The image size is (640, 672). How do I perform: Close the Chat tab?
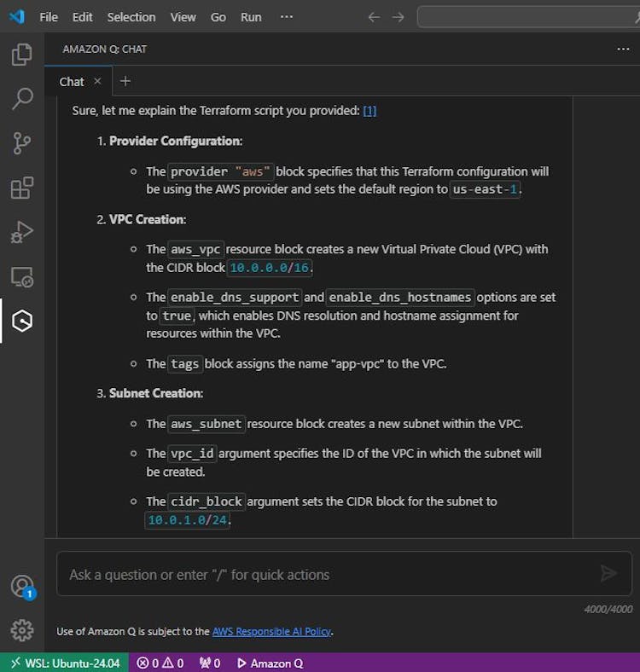tap(97, 81)
